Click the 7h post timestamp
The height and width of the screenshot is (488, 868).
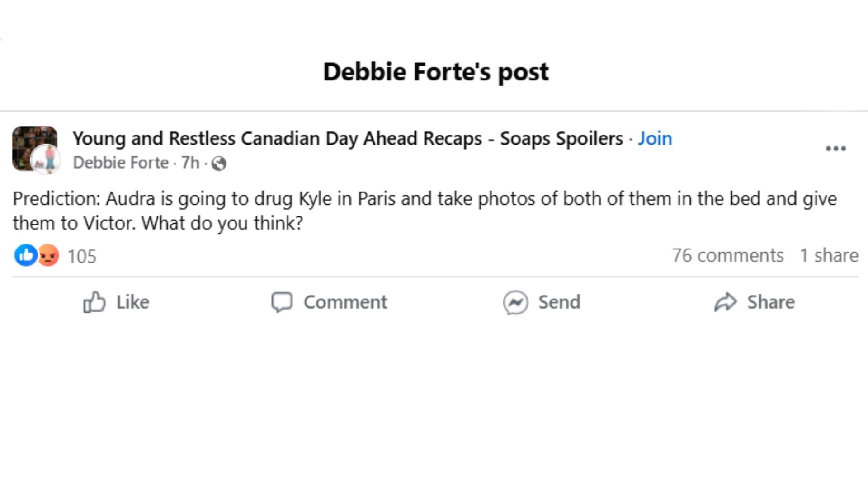coord(190,163)
